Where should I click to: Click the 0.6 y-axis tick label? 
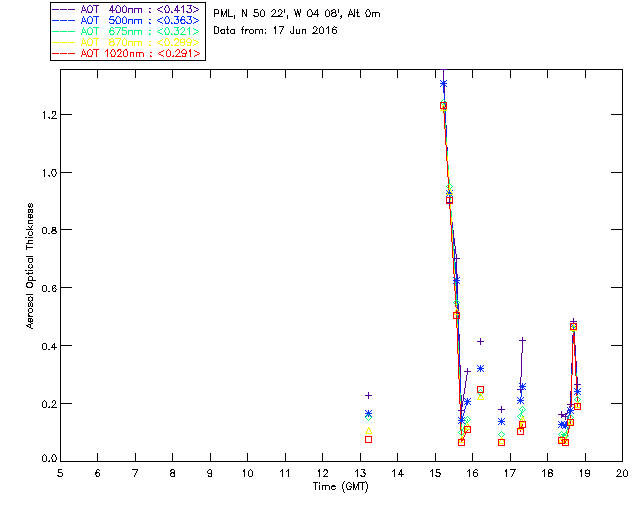[49, 288]
